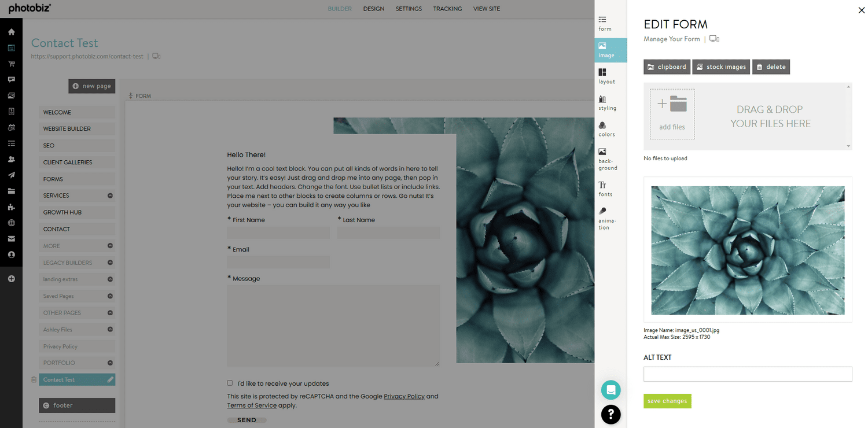Switch to the form tab in panel
The image size is (868, 428).
(x=605, y=24)
